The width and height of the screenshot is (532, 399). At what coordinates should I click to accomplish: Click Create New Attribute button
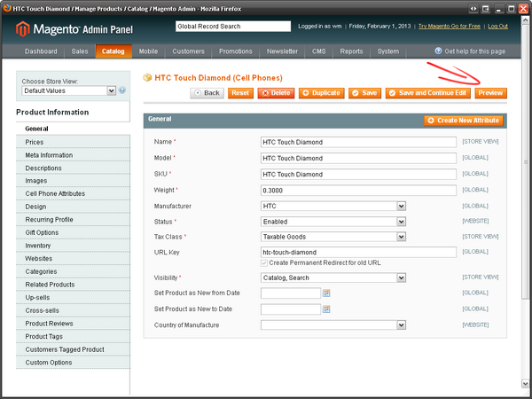[464, 121]
